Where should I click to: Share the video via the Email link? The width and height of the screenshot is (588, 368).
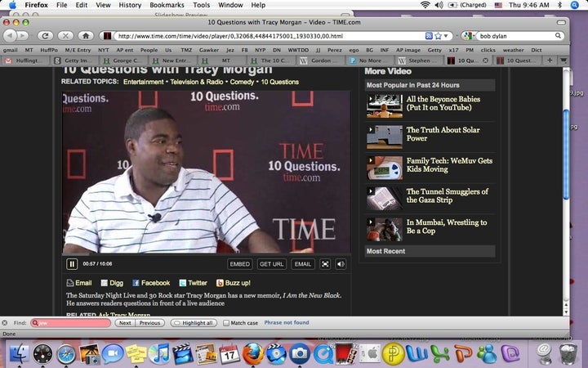79,283
